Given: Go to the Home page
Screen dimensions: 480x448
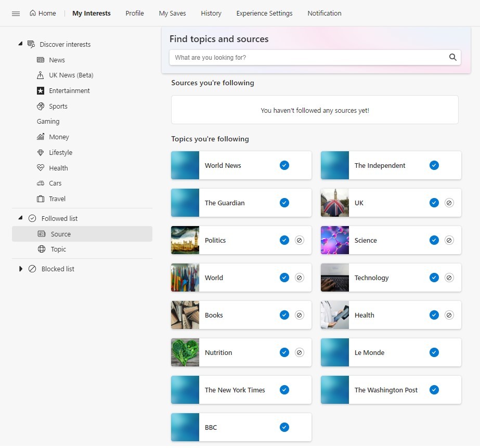Looking at the screenshot, I should pos(43,14).
